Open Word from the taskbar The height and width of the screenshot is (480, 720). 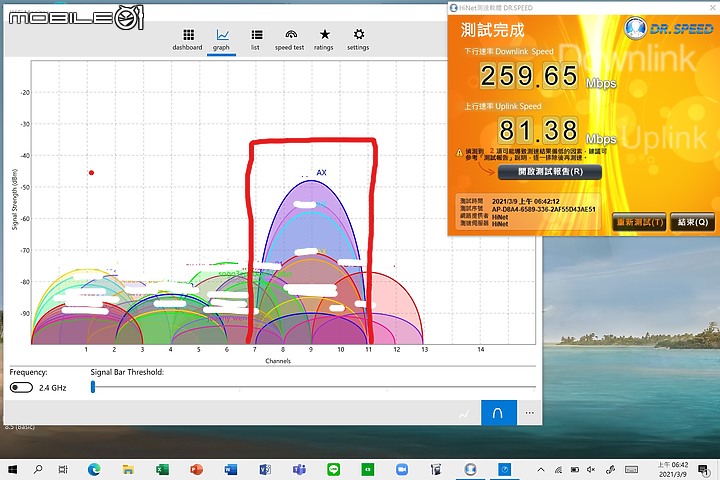(x=231, y=469)
